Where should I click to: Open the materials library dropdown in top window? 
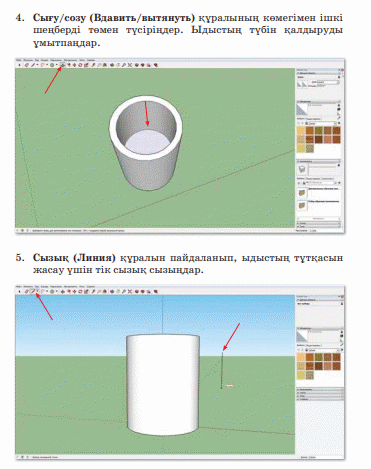click(323, 123)
